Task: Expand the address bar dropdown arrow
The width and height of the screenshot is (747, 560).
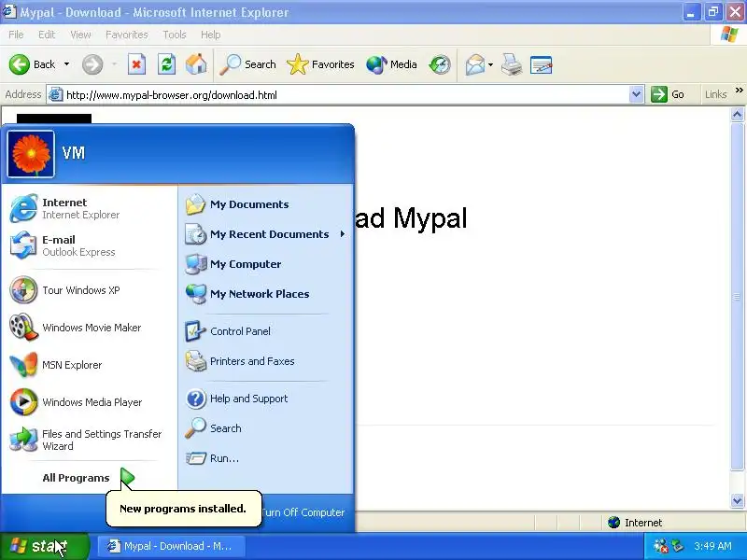Action: point(637,94)
